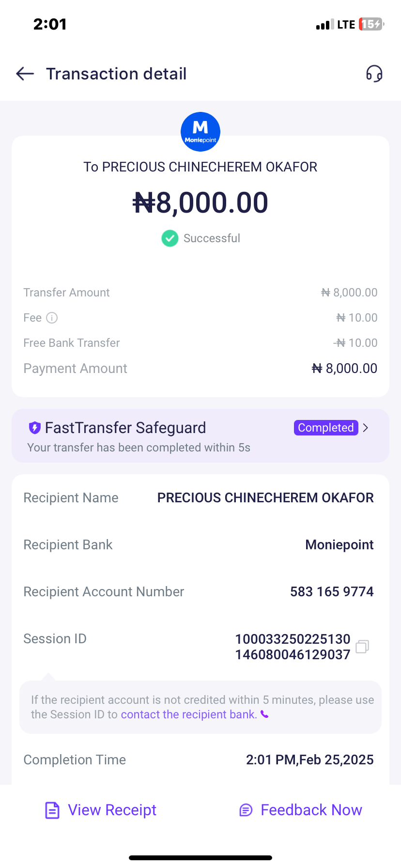Tap Feedback Now
Viewport: 401px width, 868px height.
(311, 810)
